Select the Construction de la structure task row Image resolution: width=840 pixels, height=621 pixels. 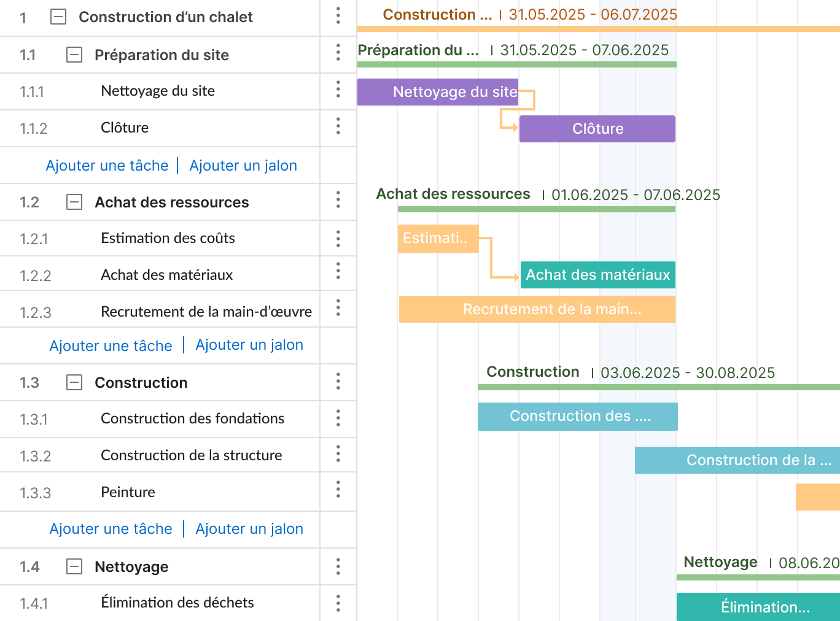coord(178,455)
